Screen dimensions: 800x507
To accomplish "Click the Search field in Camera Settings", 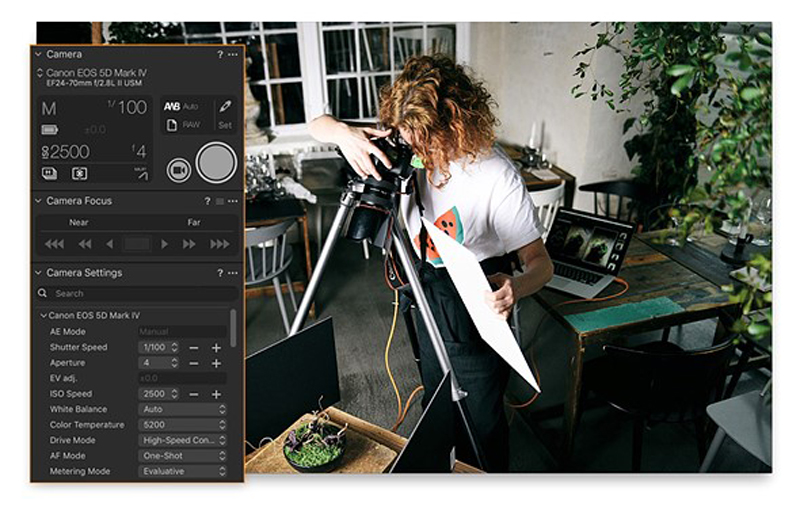I will coord(135,294).
